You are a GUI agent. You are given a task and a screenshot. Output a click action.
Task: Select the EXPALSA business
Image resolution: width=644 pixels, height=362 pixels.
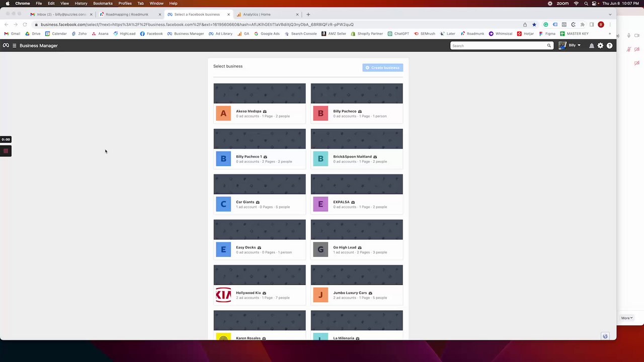pyautogui.click(x=357, y=194)
